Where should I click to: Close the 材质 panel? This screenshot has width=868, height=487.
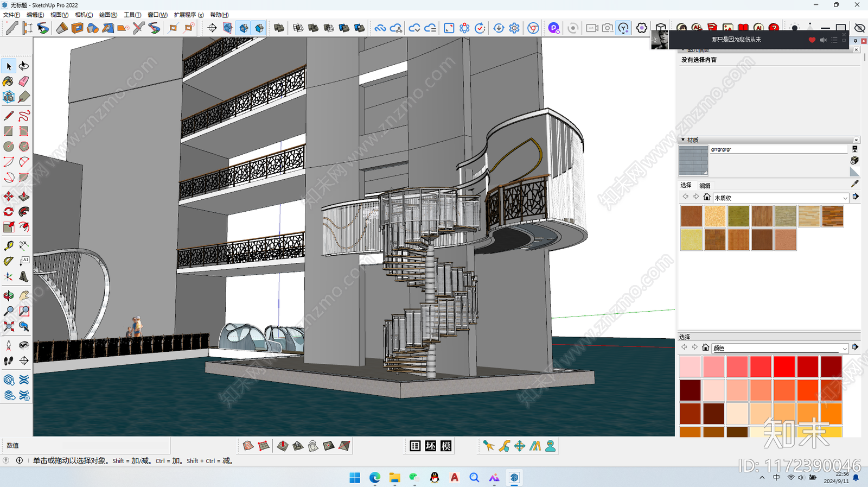856,140
